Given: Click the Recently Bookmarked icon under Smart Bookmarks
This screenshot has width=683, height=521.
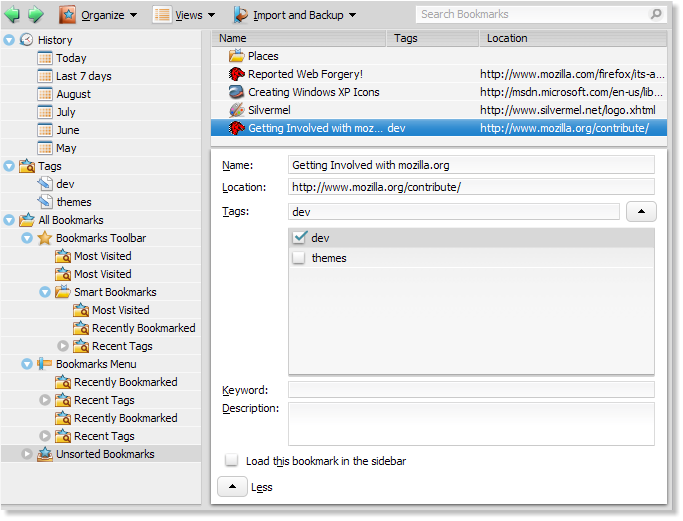Looking at the screenshot, I should 81,328.
